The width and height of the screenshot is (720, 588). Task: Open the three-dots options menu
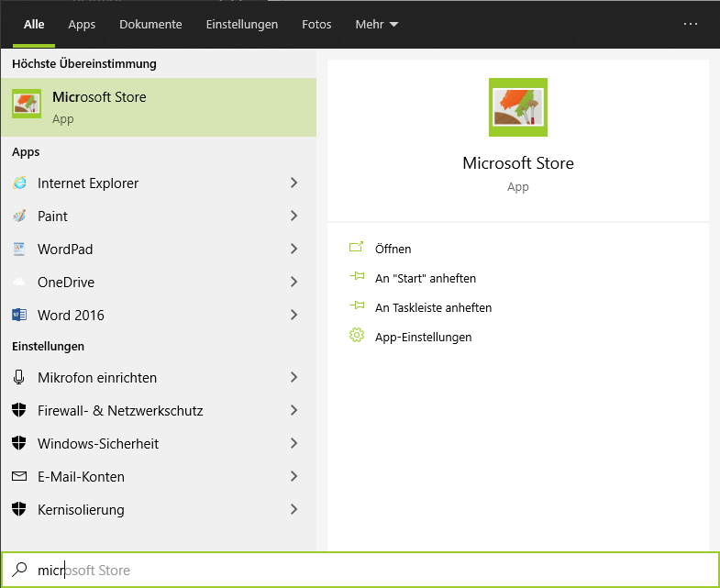click(x=691, y=24)
